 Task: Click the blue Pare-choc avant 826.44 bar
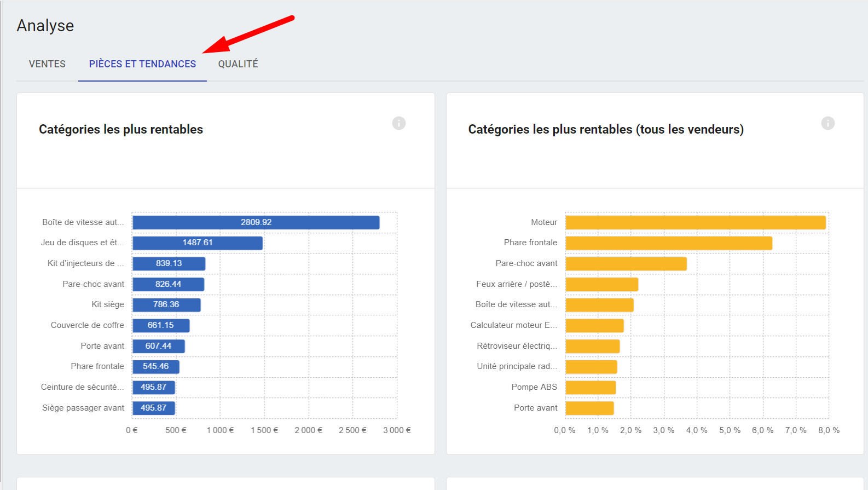coord(168,284)
